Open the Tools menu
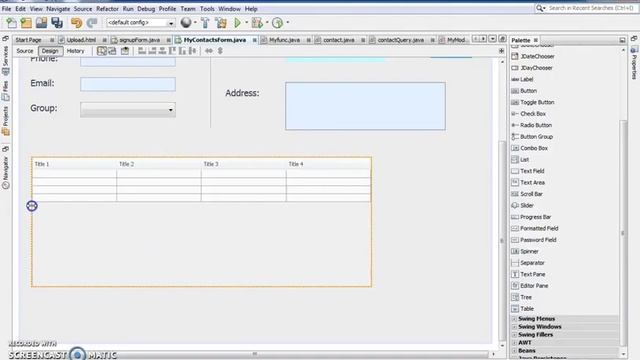Screen dimensions: 640x360 [x=207, y=9]
